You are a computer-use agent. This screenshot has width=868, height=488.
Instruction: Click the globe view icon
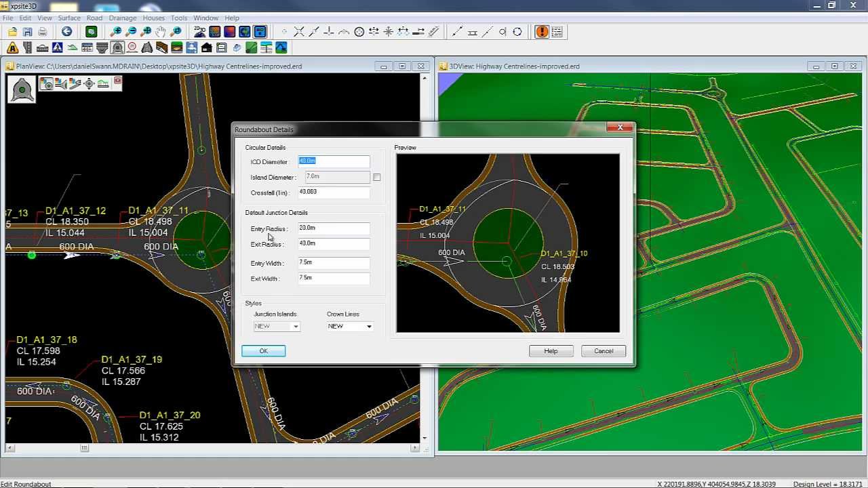(245, 32)
